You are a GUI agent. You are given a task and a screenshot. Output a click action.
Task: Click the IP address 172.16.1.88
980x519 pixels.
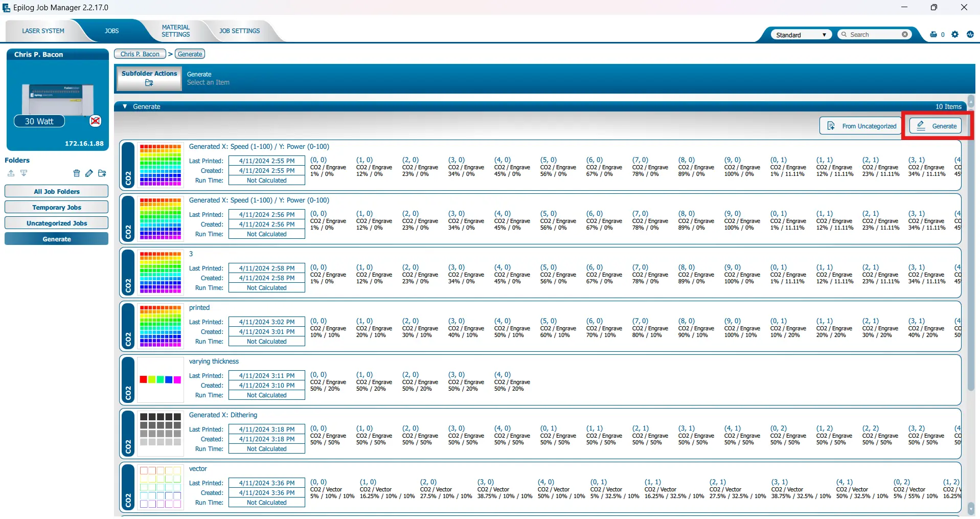coord(84,143)
